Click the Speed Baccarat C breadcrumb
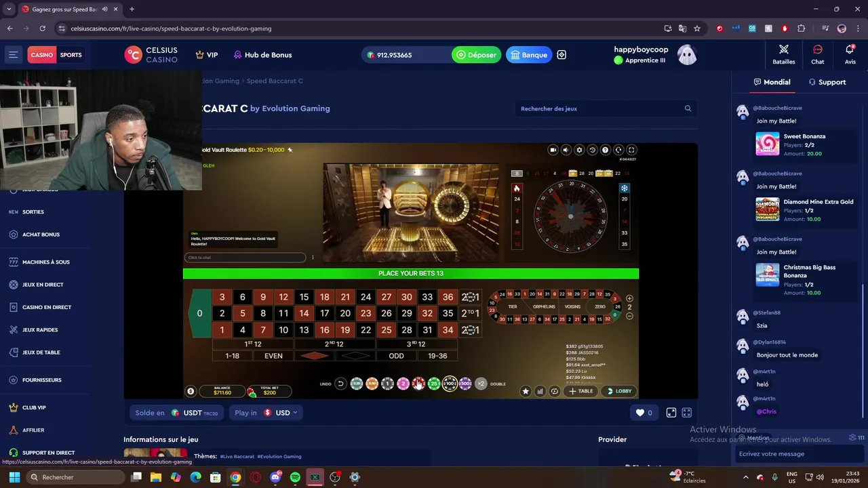 point(275,81)
